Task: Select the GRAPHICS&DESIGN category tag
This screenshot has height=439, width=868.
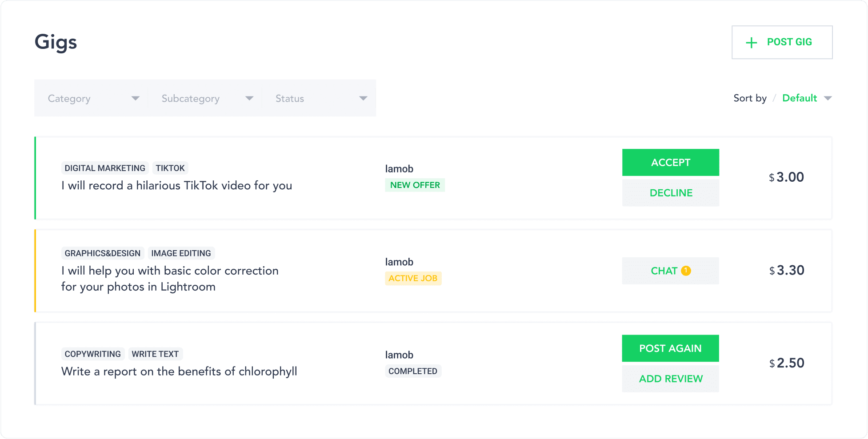Action: coord(102,253)
